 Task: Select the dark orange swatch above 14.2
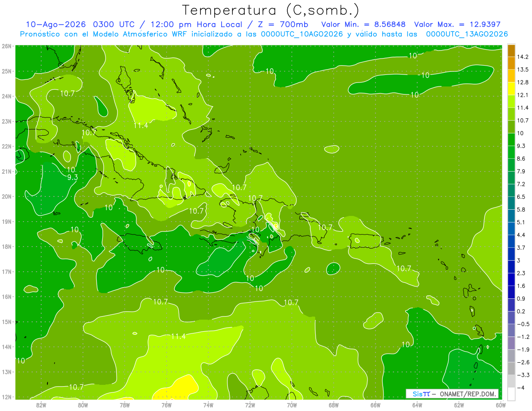(x=511, y=51)
